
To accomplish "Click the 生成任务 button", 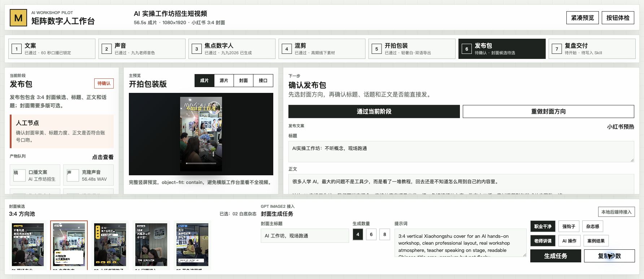I will (556, 256).
